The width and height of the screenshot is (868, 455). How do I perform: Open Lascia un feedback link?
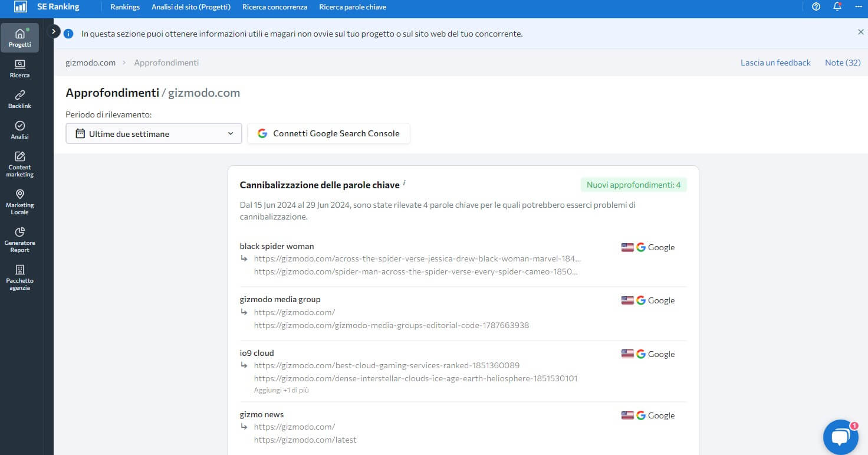click(775, 63)
